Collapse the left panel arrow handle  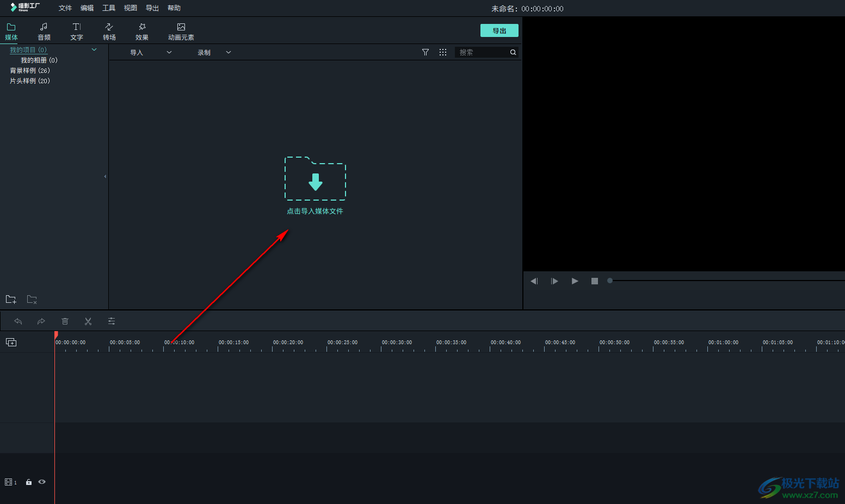point(105,176)
